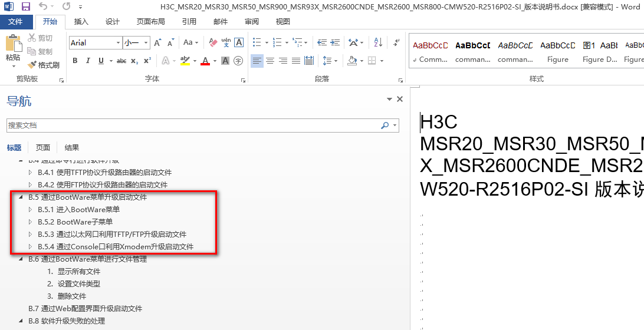Go to B.7 通过Web配置界面升级启动文件

pos(85,308)
